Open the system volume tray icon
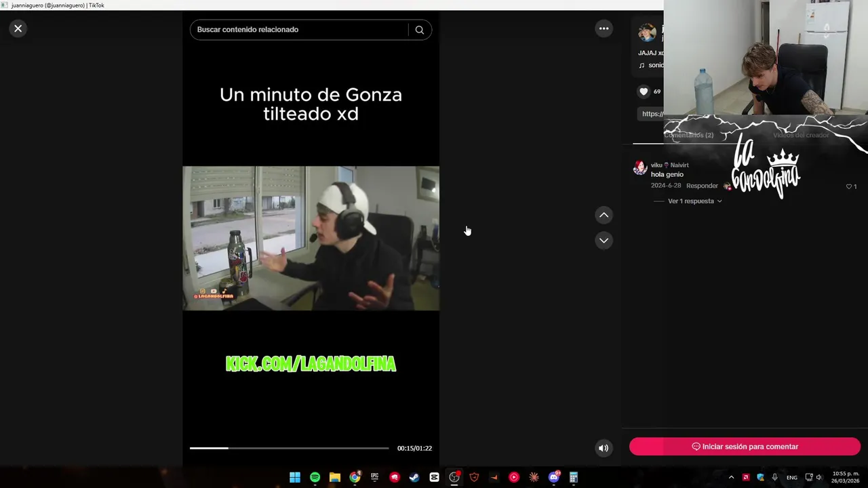 click(819, 477)
